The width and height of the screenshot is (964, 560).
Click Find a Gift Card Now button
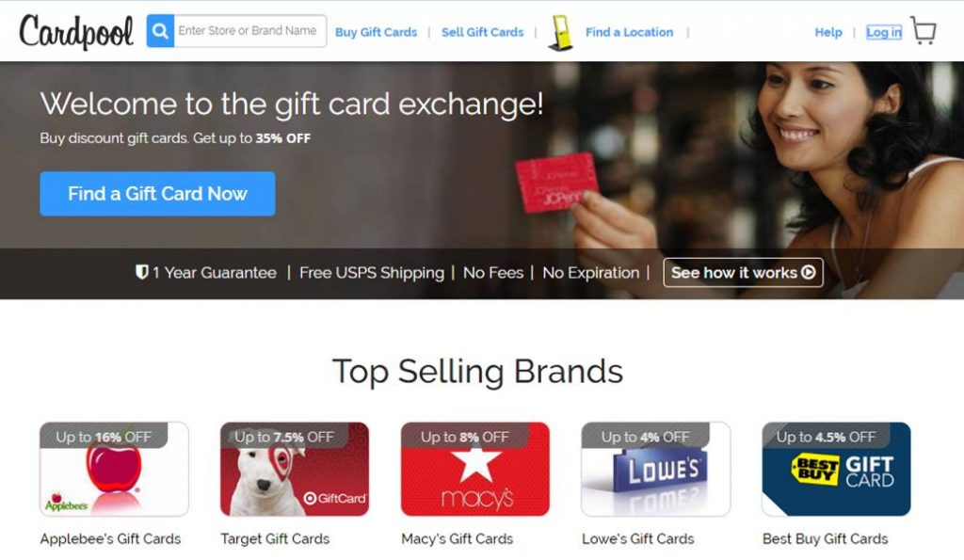[157, 194]
